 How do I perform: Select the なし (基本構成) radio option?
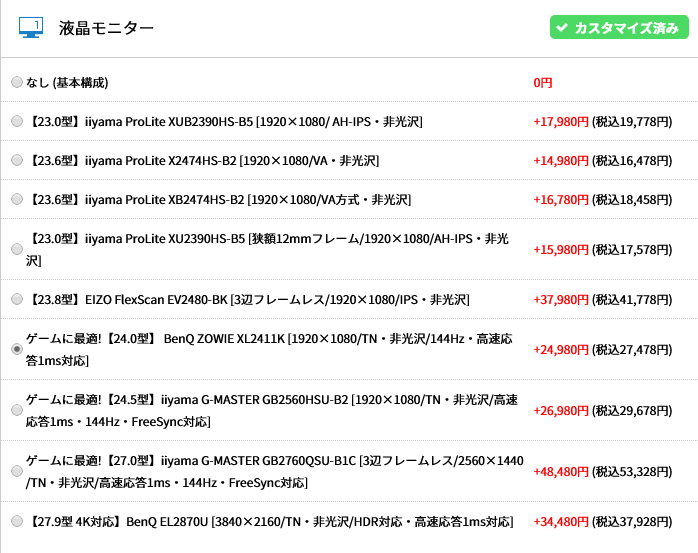[x=16, y=82]
